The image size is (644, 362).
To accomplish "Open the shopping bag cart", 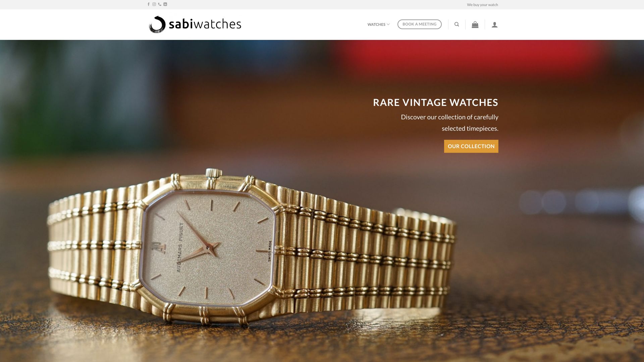I will 475,24.
